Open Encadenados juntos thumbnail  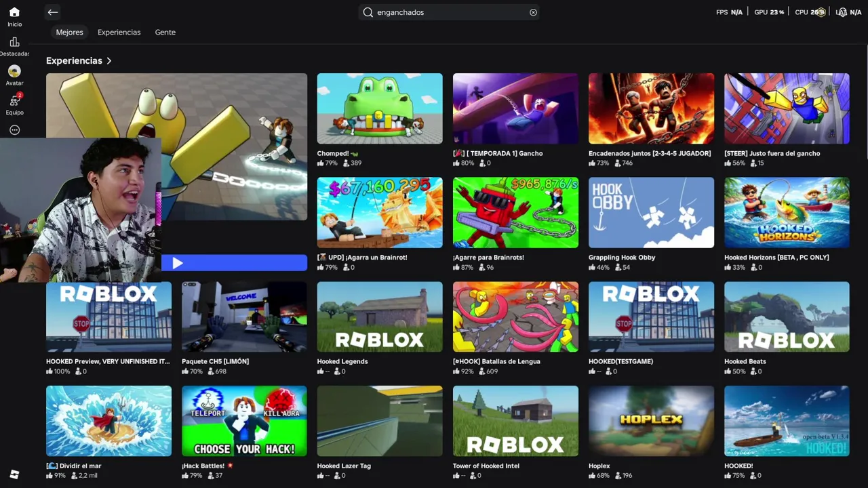coord(651,108)
